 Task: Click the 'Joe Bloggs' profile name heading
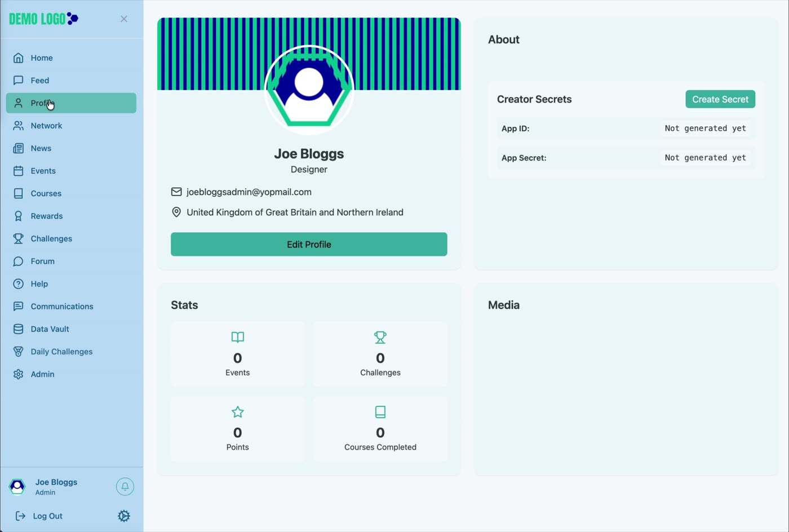[309, 153]
